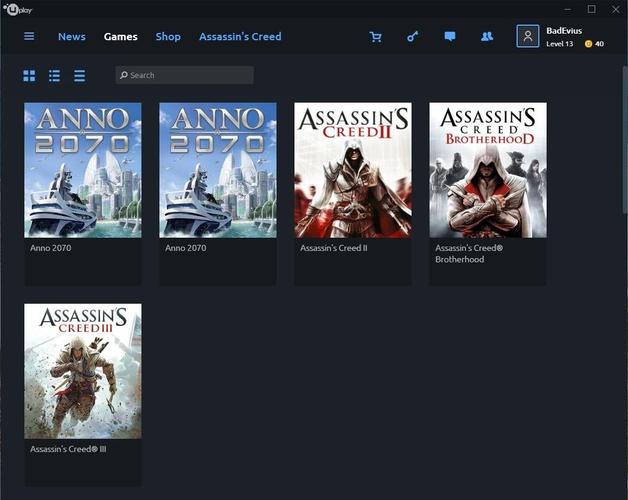This screenshot has width=628, height=500.
Task: Switch to grid thumbnail view
Action: point(29,75)
